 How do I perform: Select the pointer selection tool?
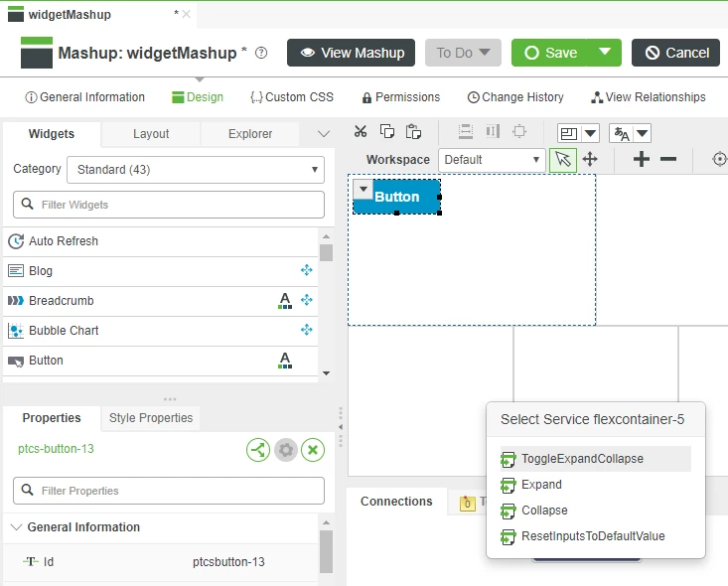tap(563, 160)
